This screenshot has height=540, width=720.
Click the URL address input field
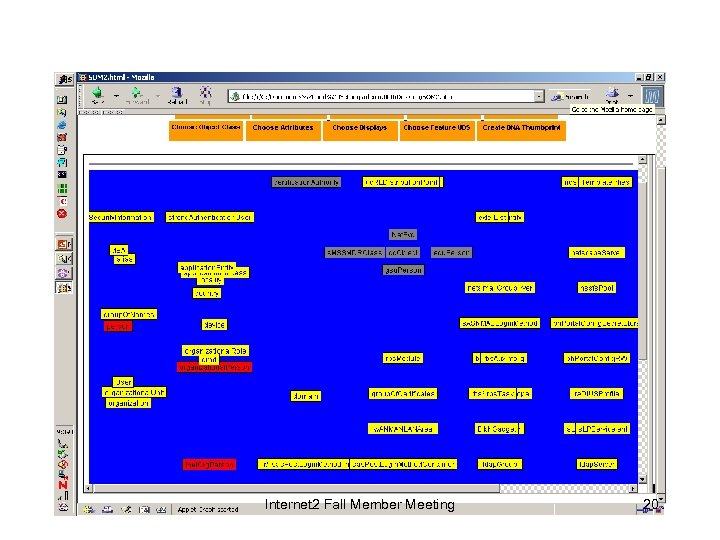(385, 96)
